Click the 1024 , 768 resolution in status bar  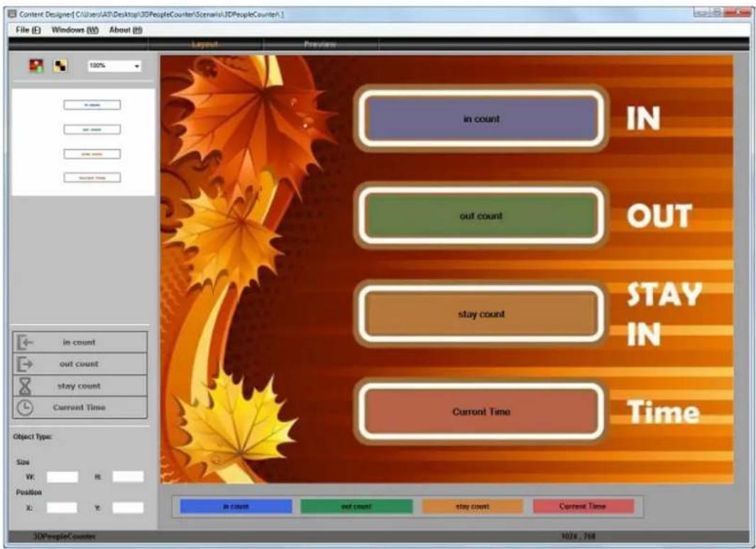pyautogui.click(x=579, y=536)
